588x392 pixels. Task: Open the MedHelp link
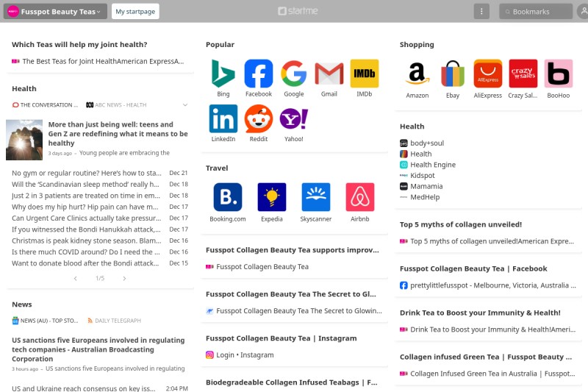(425, 197)
